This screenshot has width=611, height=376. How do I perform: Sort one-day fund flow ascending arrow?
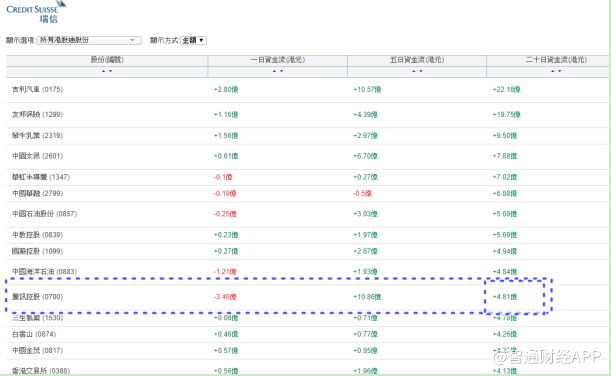[x=274, y=71]
